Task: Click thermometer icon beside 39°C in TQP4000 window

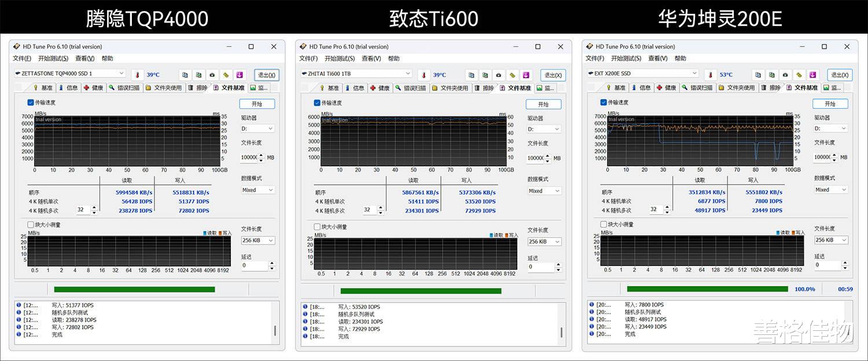Action: [138, 75]
